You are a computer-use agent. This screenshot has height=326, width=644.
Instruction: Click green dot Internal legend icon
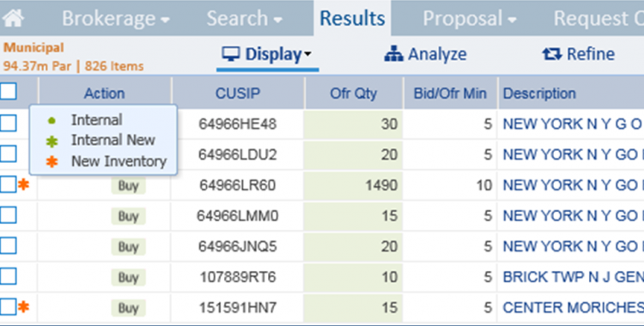coord(52,120)
